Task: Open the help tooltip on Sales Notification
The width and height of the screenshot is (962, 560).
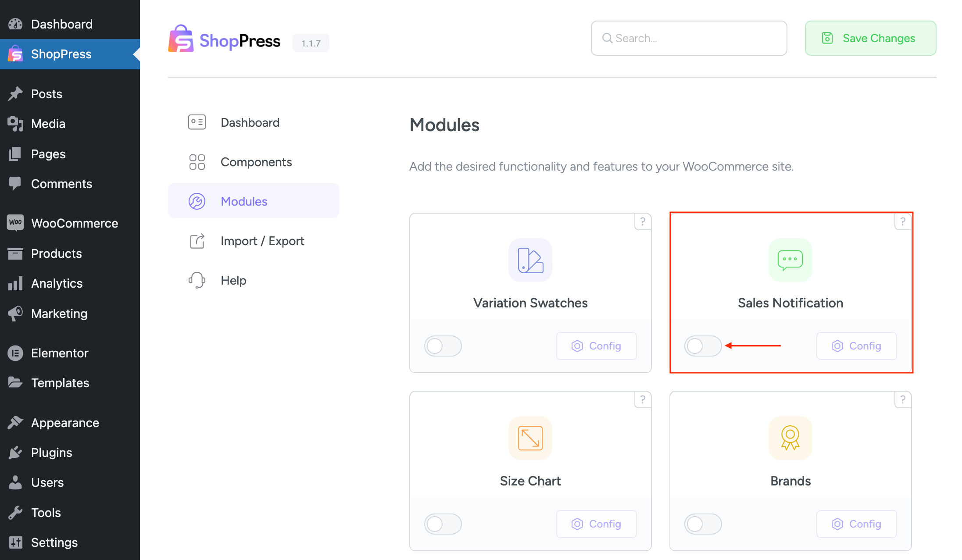Action: (903, 221)
